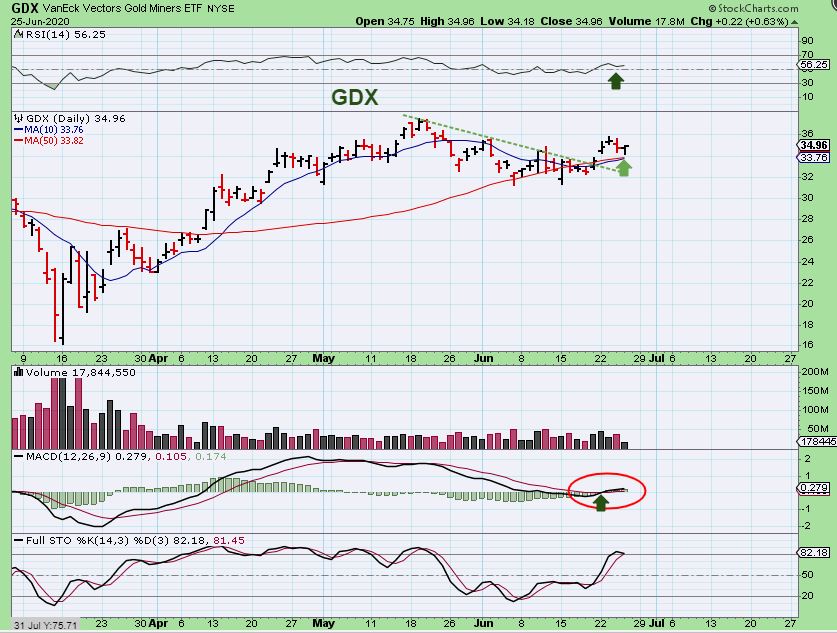This screenshot has width=837, height=633.
Task: Click the 81.45 stochastic %D value
Action: pyautogui.click(x=229, y=541)
